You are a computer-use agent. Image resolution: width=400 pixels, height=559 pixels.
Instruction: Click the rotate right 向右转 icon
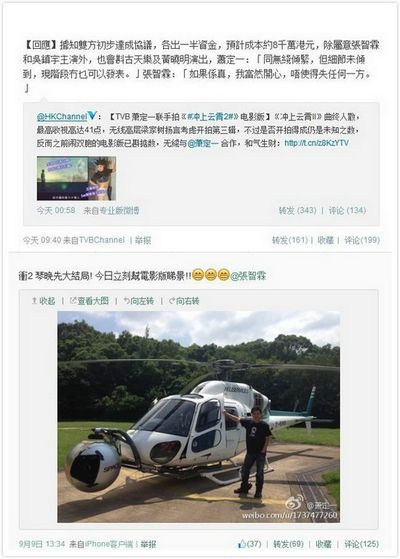pos(172,301)
